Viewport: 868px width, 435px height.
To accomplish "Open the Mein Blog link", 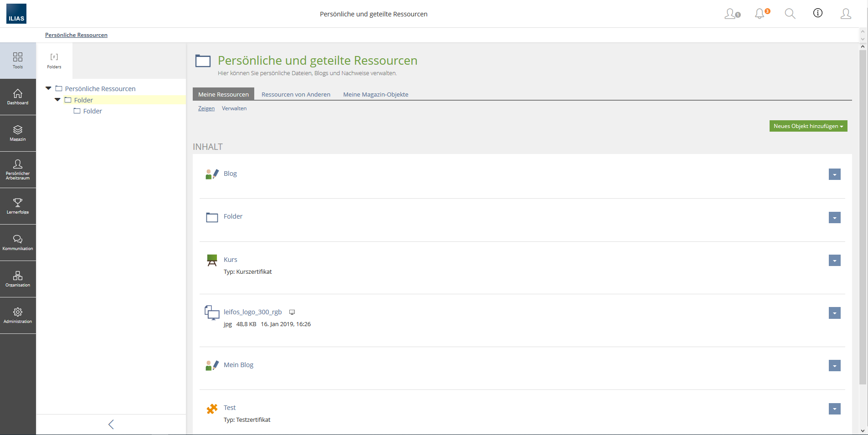I will (238, 365).
